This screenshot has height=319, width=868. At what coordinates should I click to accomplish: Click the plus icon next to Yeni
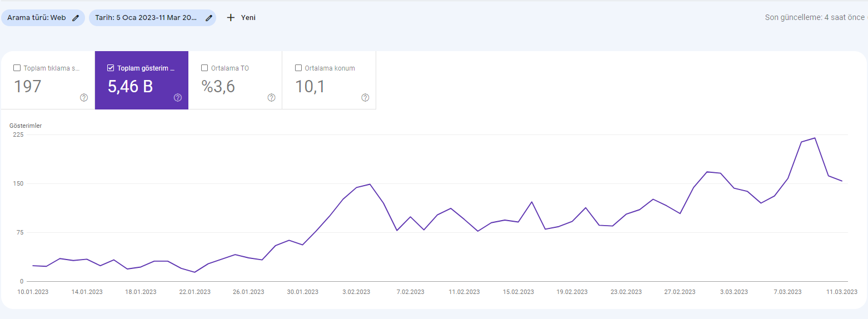[231, 18]
